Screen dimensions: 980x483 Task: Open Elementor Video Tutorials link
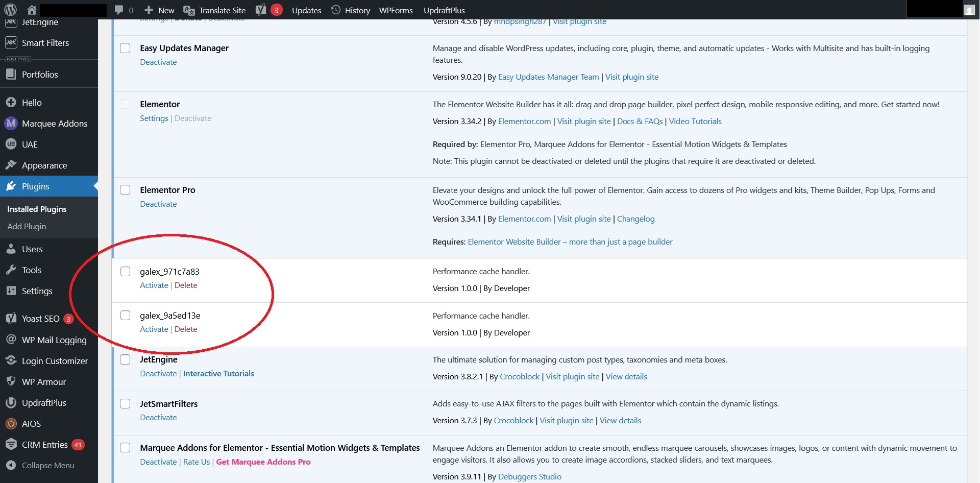[695, 122]
